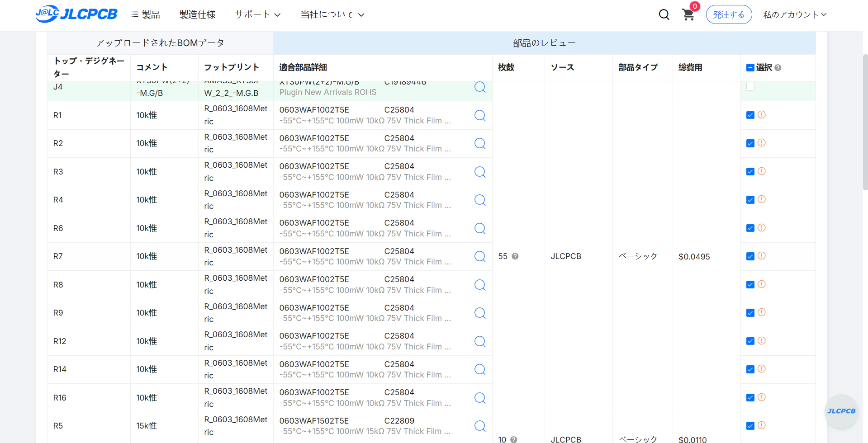Click part number C25804 in row R1

point(399,110)
